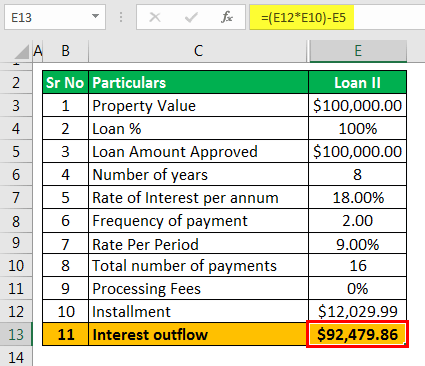This screenshot has height=366, width=425.
Task: Open the Name Box dropdown arrow
Action: pos(96,17)
